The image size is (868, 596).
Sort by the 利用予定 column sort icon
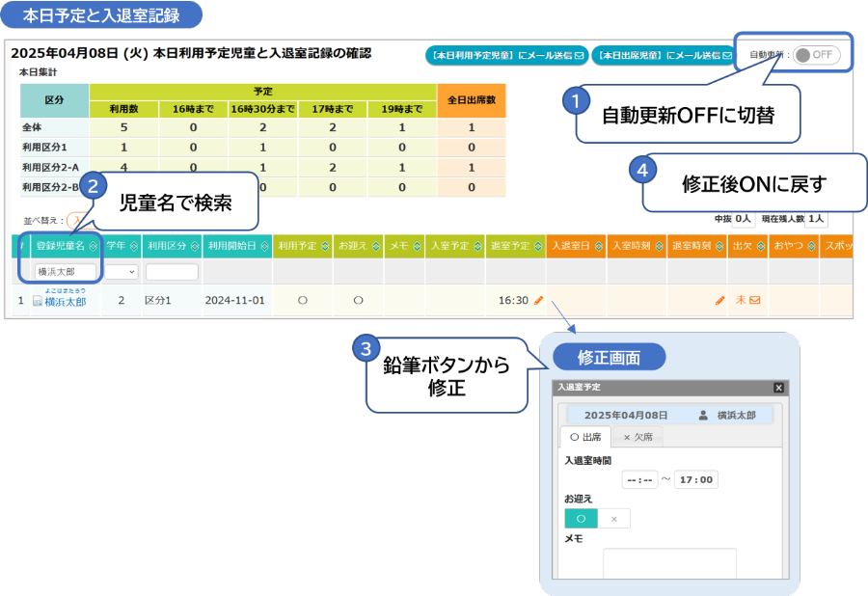[x=325, y=246]
